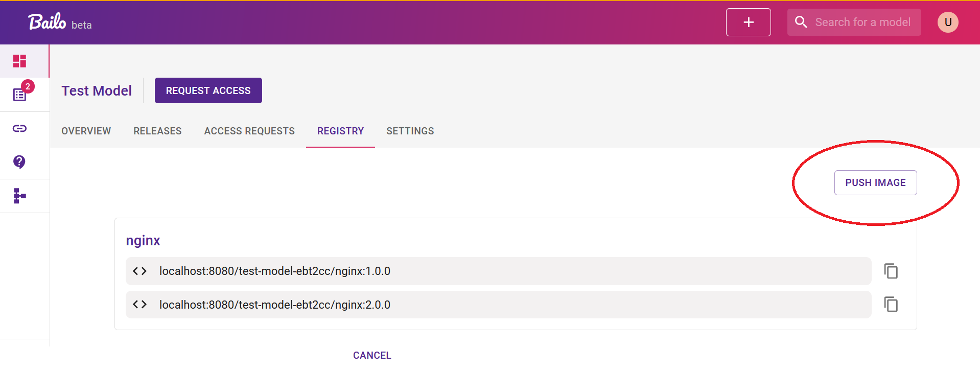The height and width of the screenshot is (371, 980).
Task: Open the reviews list icon with badge 2
Action: (19, 95)
